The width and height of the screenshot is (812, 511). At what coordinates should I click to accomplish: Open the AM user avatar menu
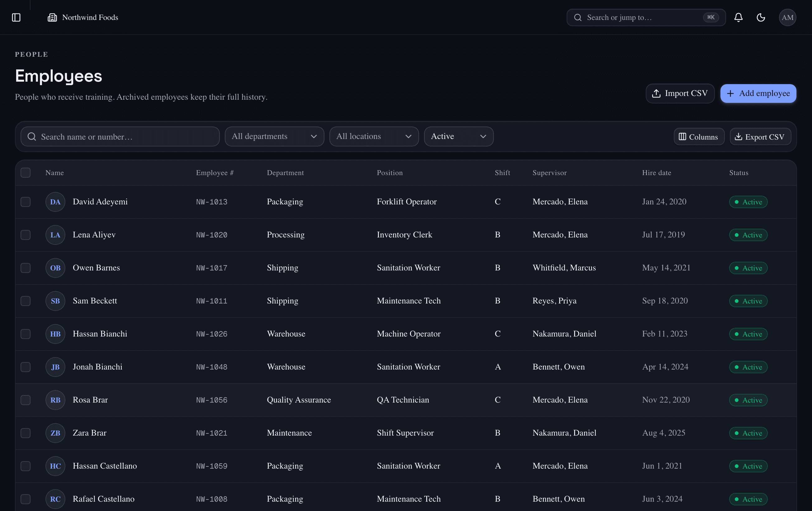click(787, 17)
